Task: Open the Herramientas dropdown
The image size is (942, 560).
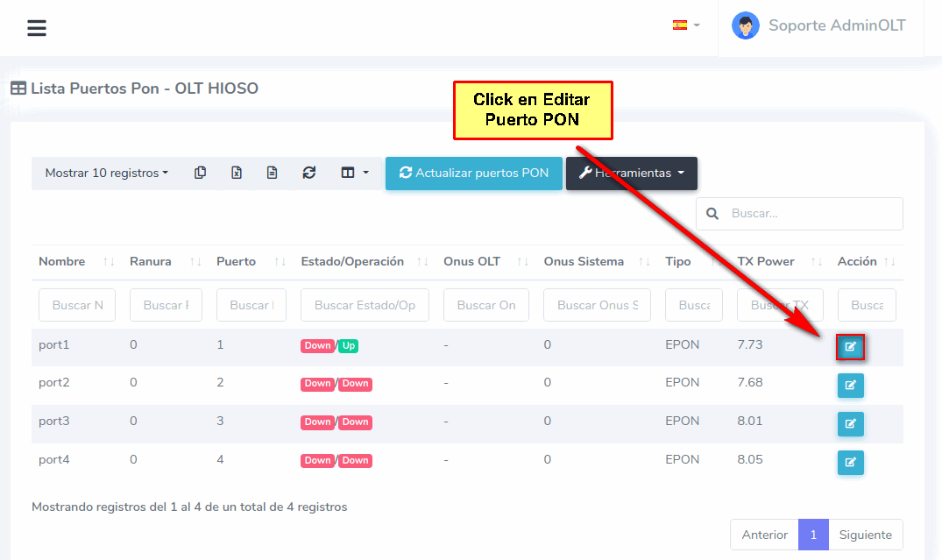Action: 631,174
